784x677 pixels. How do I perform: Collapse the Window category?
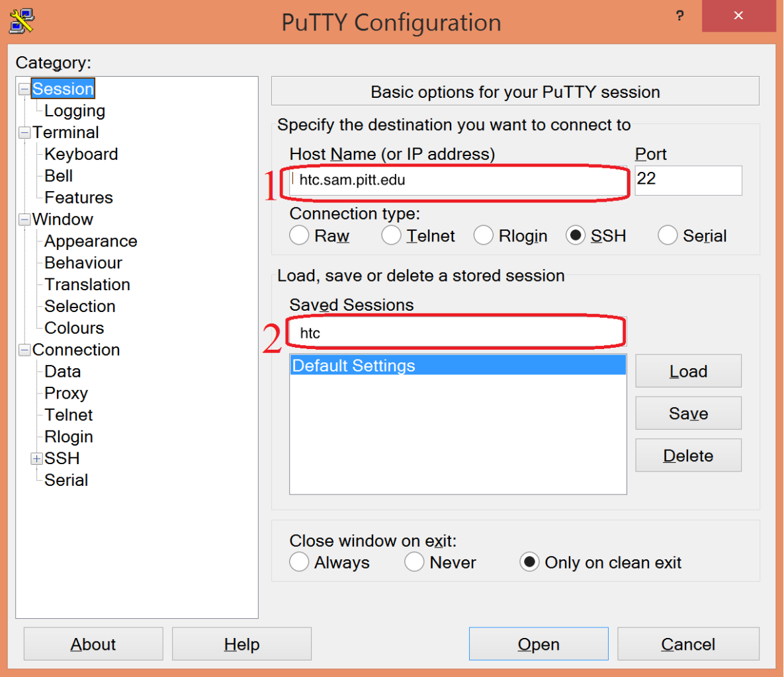point(24,219)
